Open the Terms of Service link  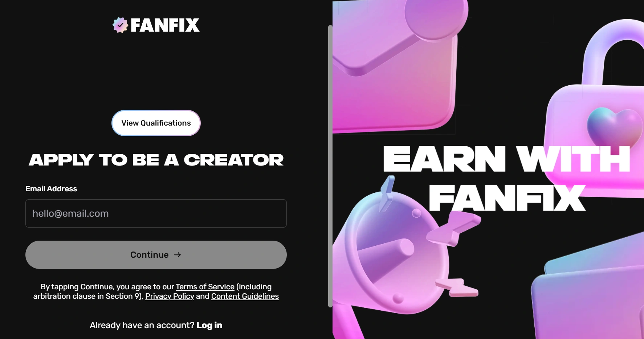205,287
